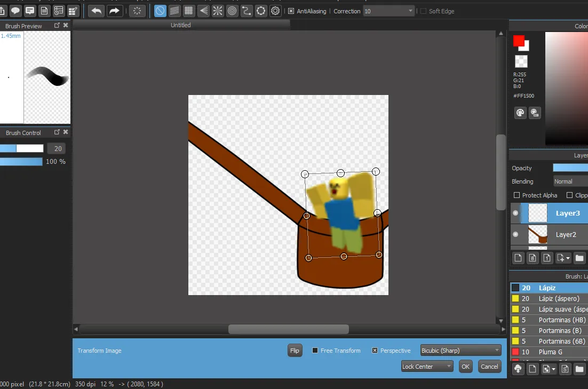Select the Layer3 thumbnail
Image resolution: width=588 pixels, height=389 pixels.
tap(537, 213)
